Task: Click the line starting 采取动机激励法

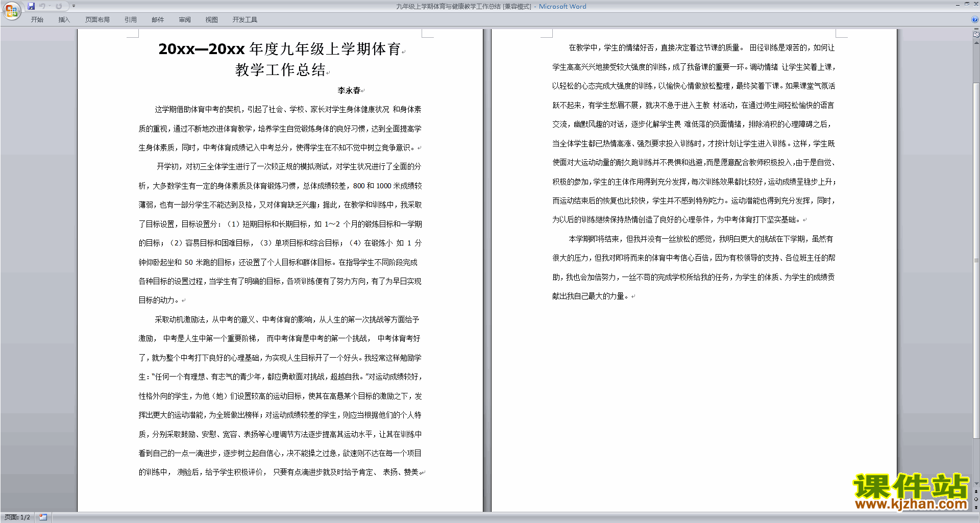Action: click(x=287, y=319)
